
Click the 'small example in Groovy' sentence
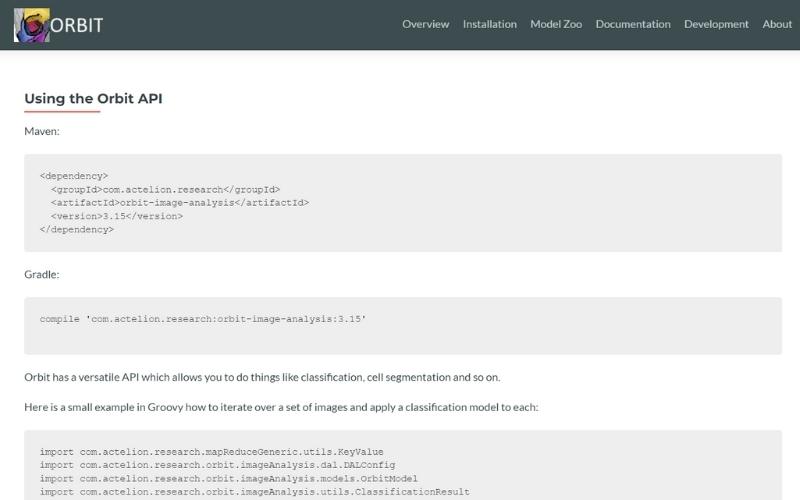coord(281,407)
